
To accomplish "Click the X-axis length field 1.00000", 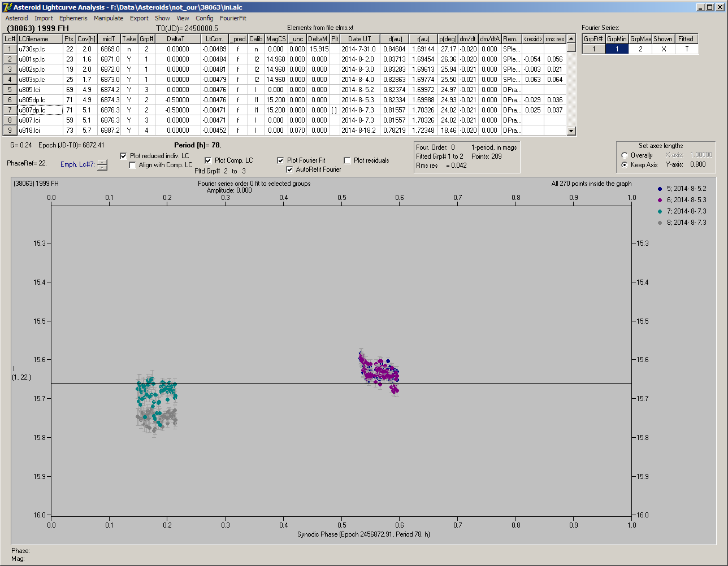I will point(701,155).
